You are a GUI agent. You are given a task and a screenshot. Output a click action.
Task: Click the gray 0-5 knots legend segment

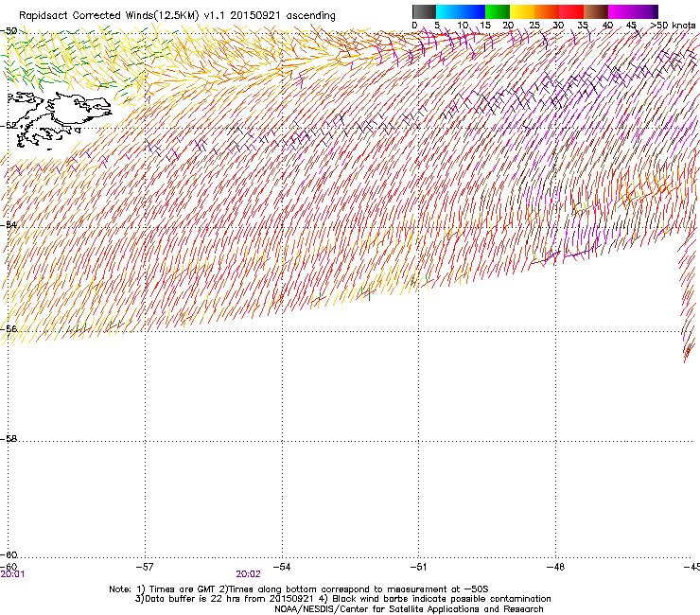coord(424,11)
